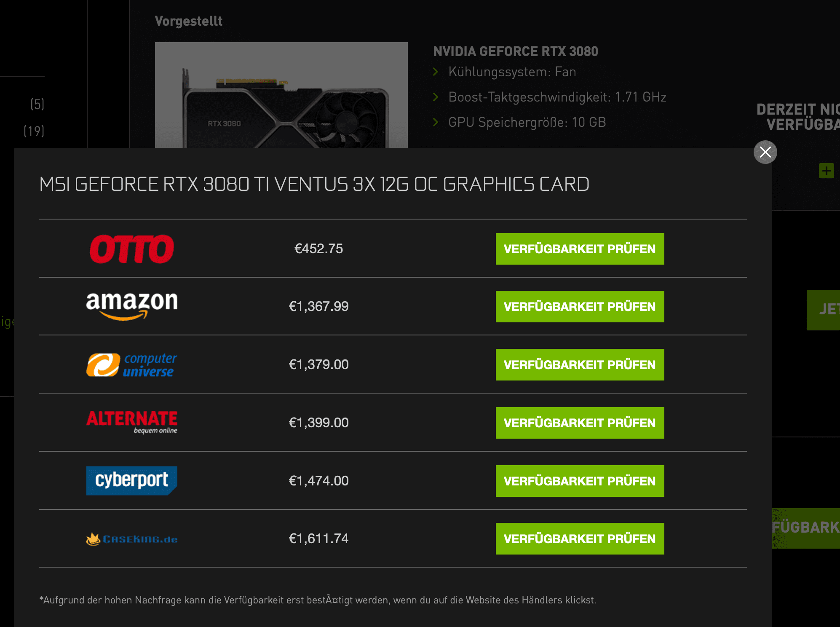Check availability at Amazon for €1,367.99
This screenshot has height=627, width=840.
pos(580,306)
